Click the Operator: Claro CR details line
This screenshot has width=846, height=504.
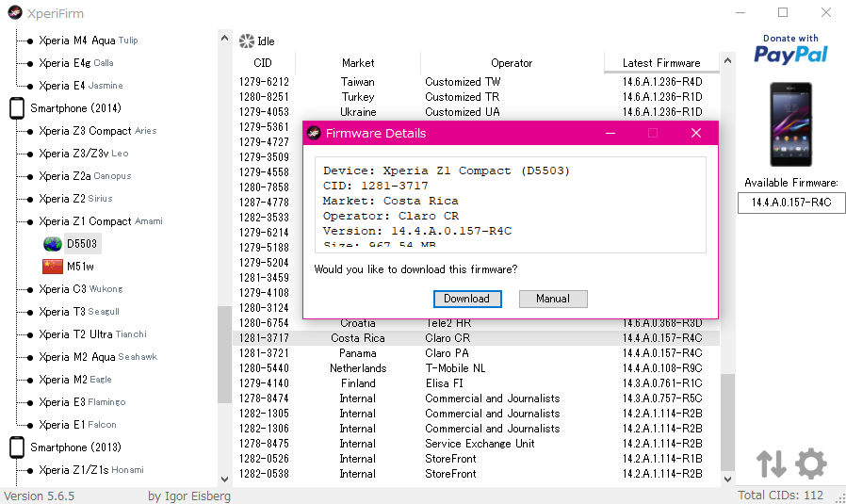(x=391, y=216)
